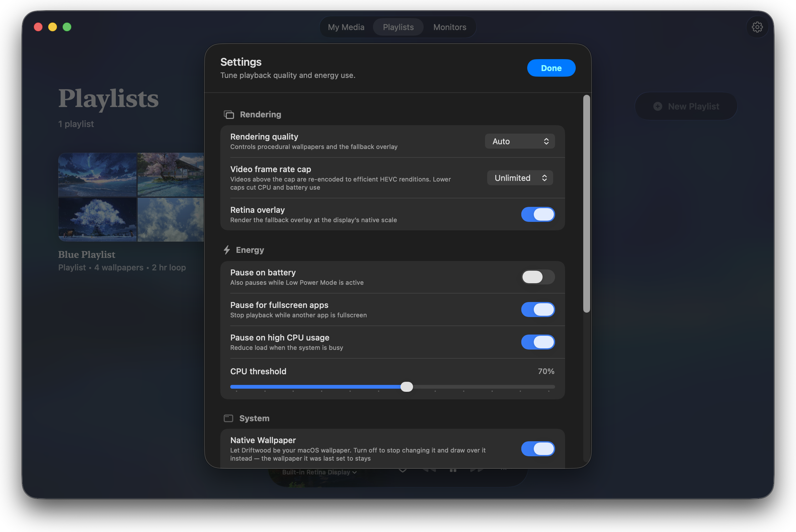The width and height of the screenshot is (796, 532).
Task: Click the 'Settings' heading text
Action: pyautogui.click(x=241, y=62)
